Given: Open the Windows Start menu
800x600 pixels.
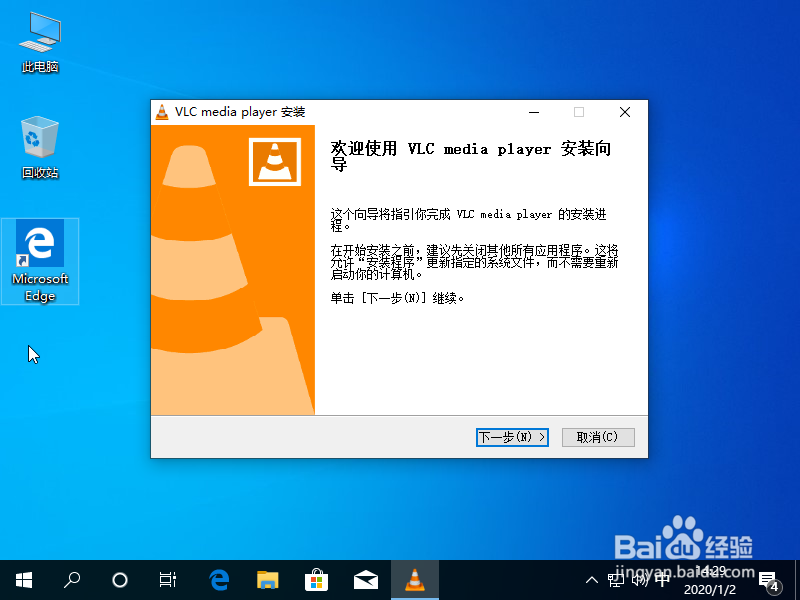Looking at the screenshot, I should click(24, 580).
